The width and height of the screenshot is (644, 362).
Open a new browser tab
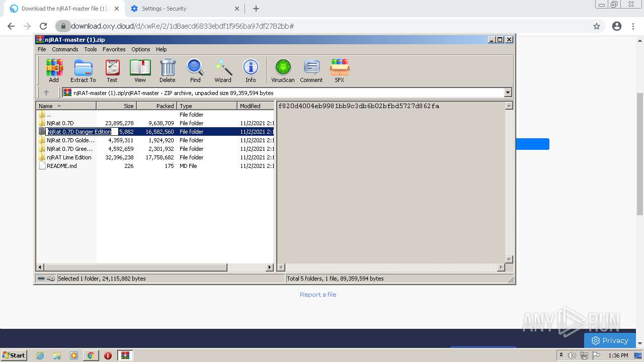point(256,9)
